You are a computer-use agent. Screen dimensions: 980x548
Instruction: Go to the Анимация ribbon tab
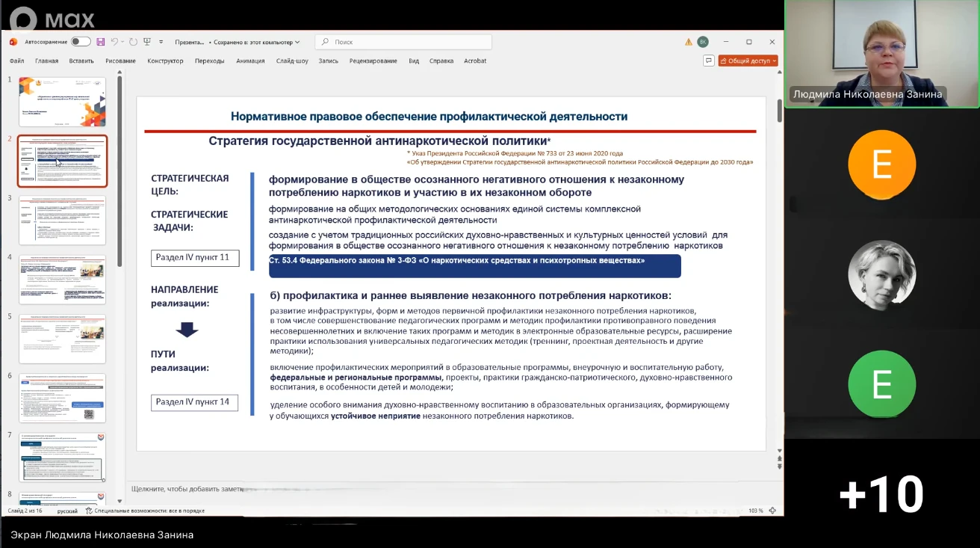(250, 61)
